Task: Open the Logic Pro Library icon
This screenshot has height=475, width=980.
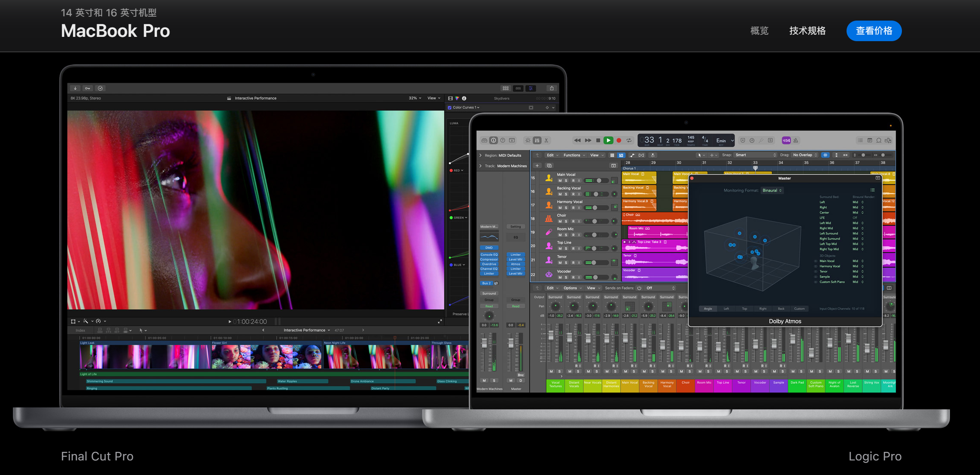Action: pyautogui.click(x=484, y=141)
